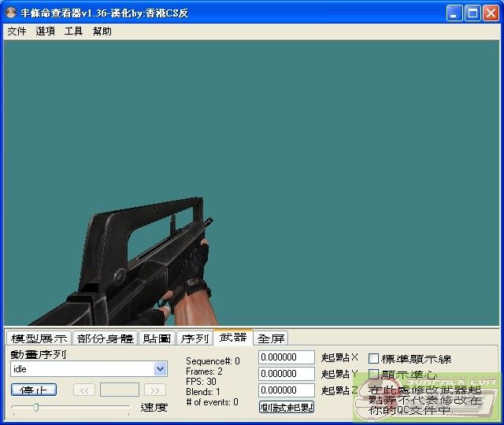Switch to the 模型展示 tab
This screenshot has width=504, height=425.
(39, 338)
